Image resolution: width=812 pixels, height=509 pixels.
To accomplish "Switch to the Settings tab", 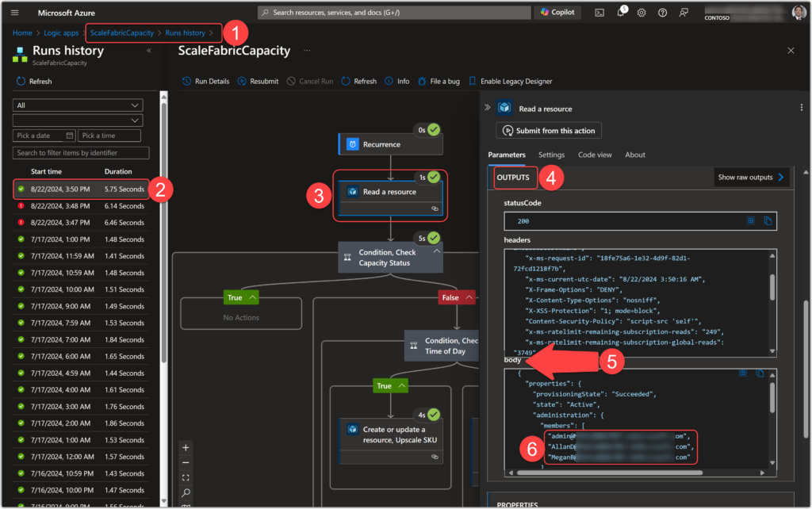I will [551, 155].
